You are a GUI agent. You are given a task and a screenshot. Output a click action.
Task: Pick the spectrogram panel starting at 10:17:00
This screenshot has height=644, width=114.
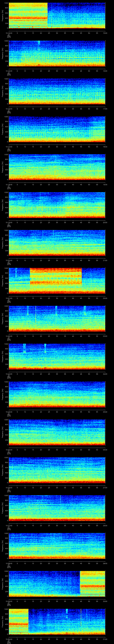pyautogui.click(x=57, y=129)
